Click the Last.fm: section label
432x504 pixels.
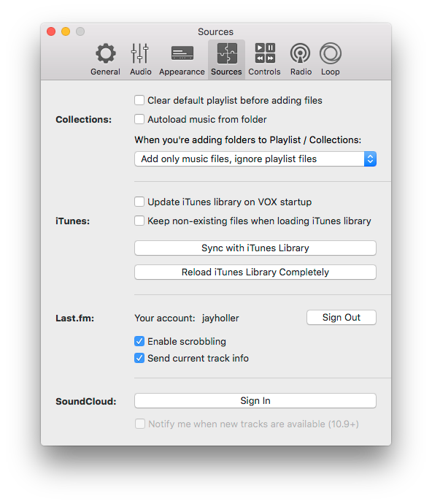click(75, 318)
